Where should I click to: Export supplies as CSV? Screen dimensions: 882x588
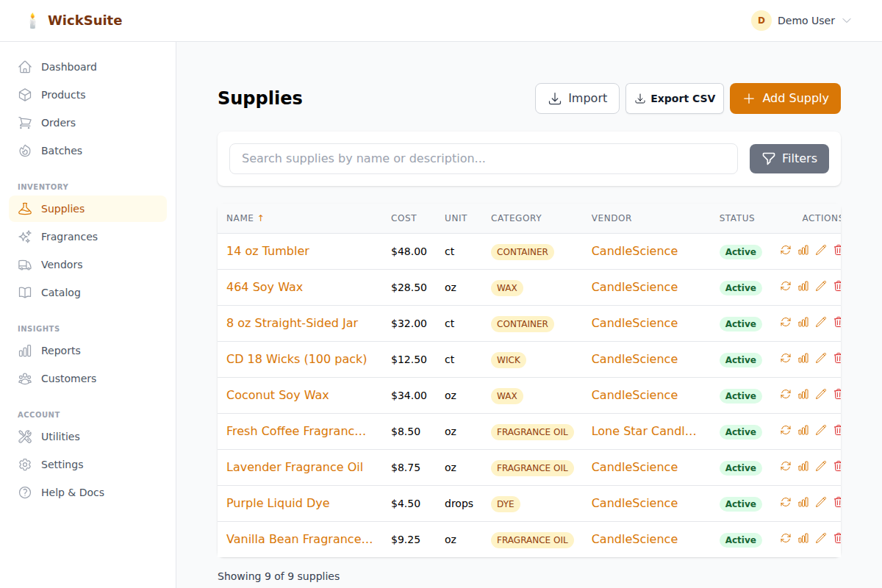click(674, 98)
